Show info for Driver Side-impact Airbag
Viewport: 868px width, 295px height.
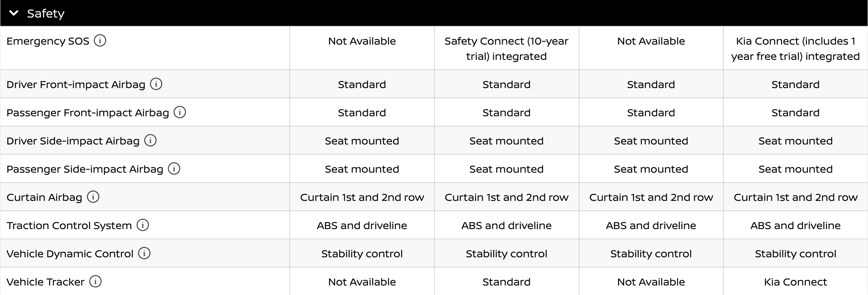[x=150, y=140]
